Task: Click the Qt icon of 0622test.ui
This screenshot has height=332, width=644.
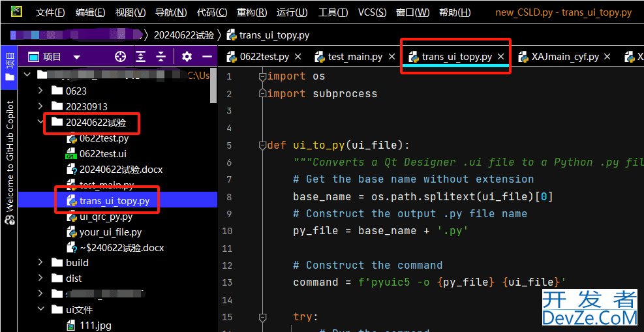Action: pyautogui.click(x=72, y=154)
